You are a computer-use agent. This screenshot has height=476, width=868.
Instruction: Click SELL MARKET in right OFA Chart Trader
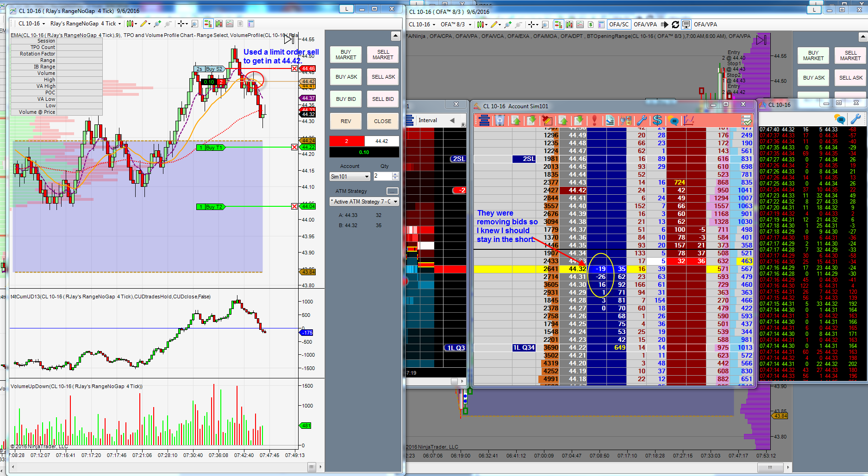850,56
